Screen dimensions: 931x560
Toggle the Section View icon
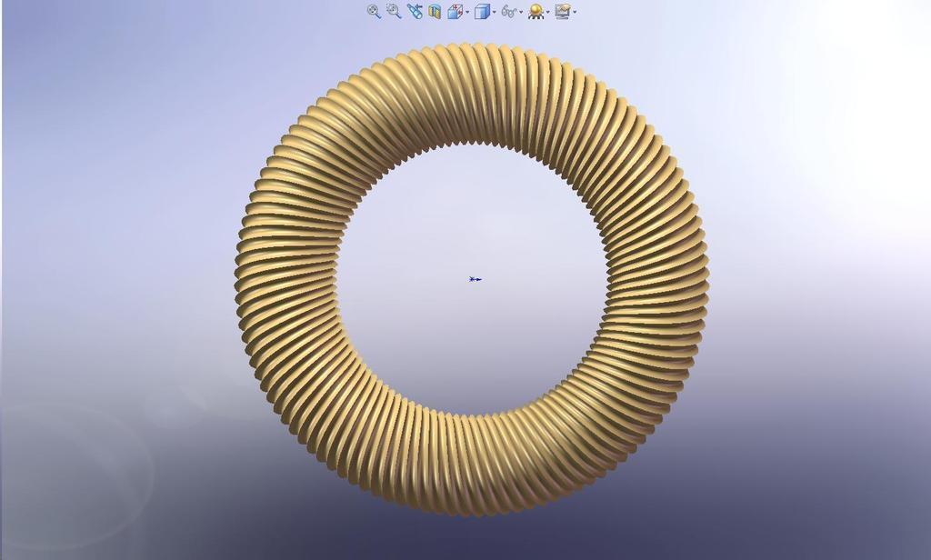[435, 12]
